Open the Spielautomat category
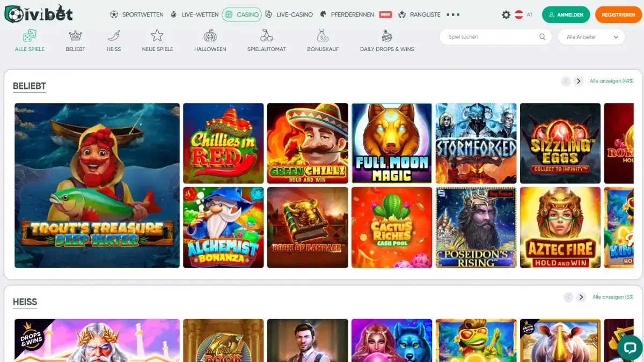Screen dimensions: 644x362 [266, 36]
